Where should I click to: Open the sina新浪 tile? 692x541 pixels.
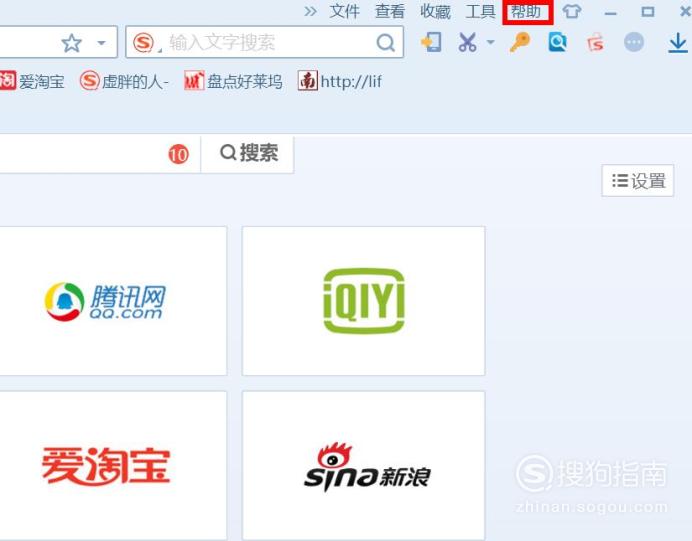click(x=364, y=466)
